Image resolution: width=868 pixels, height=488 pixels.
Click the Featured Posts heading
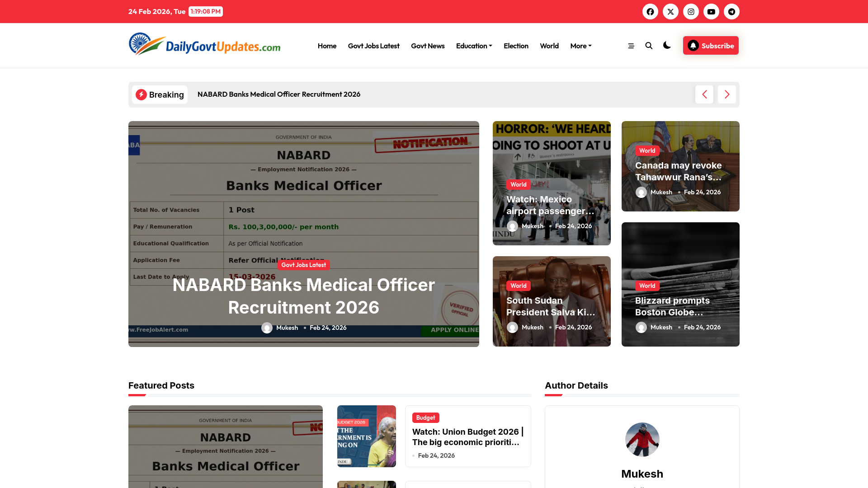point(161,385)
